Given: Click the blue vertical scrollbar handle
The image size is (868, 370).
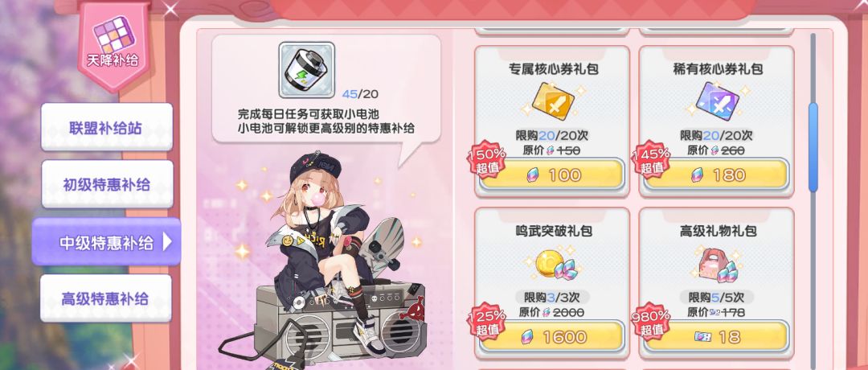Looking at the screenshot, I should click(x=813, y=147).
